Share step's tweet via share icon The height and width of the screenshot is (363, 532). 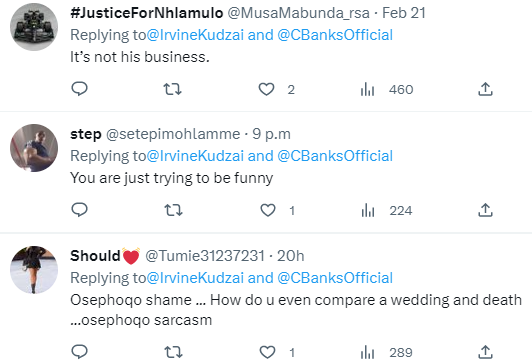pyautogui.click(x=485, y=210)
